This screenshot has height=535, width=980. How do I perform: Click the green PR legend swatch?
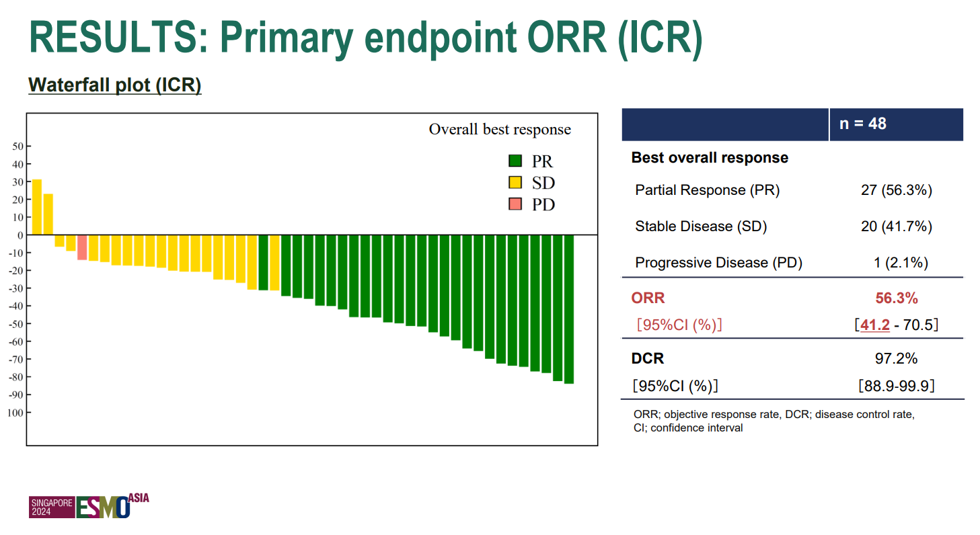[515, 161]
